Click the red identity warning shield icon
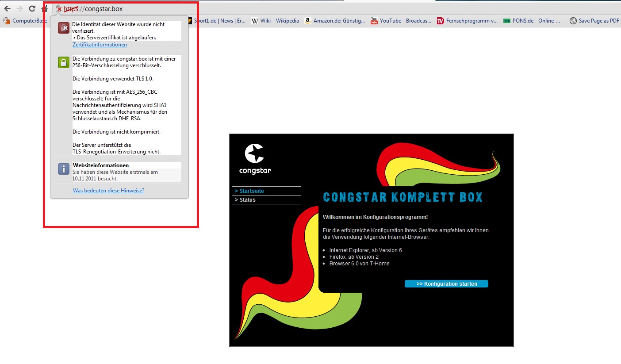The width and height of the screenshot is (621, 364). 64,27
